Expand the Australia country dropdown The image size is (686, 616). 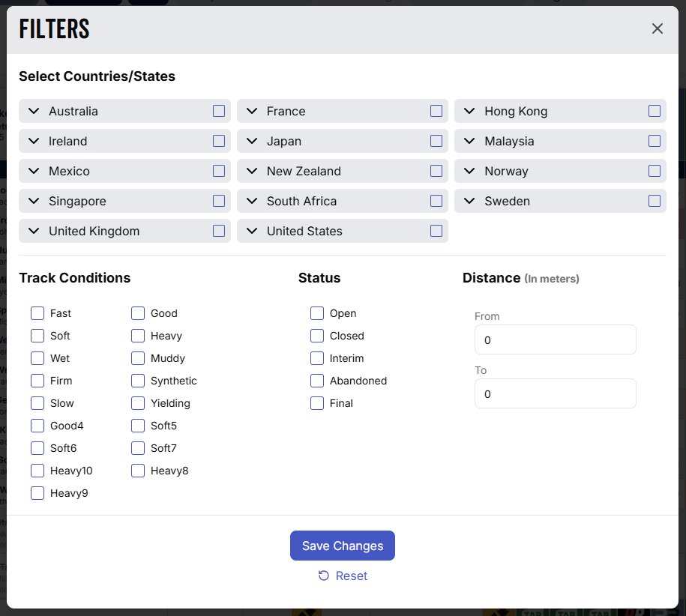tap(34, 111)
